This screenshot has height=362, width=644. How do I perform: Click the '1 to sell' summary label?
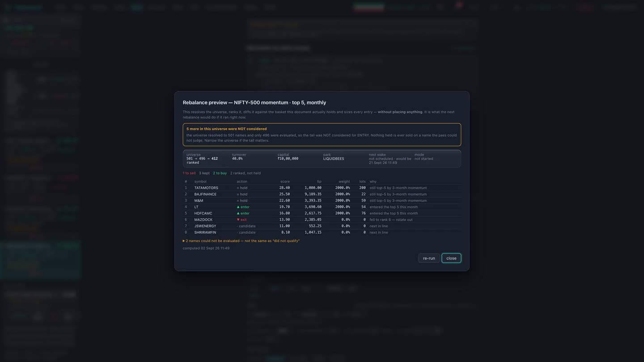[x=189, y=173]
